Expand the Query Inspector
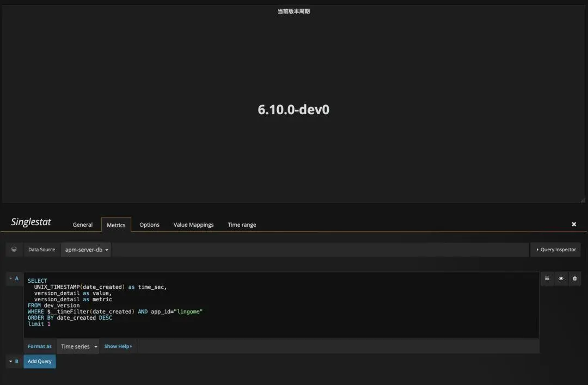 (x=556, y=250)
